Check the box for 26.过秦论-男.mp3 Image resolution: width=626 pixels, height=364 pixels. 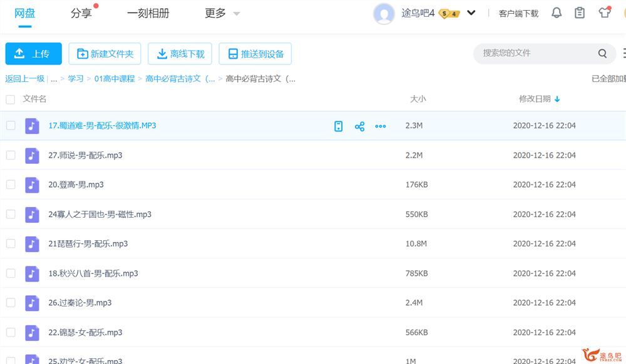coord(11,303)
